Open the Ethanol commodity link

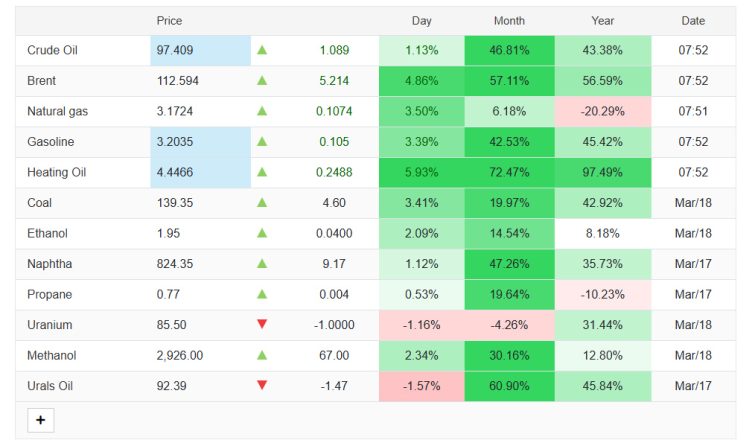49,234
